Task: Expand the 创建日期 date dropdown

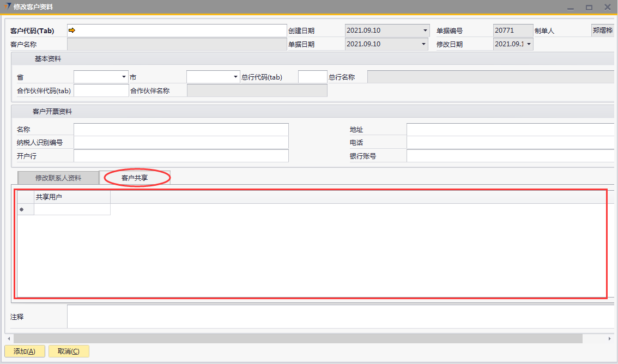Action: (x=425, y=31)
